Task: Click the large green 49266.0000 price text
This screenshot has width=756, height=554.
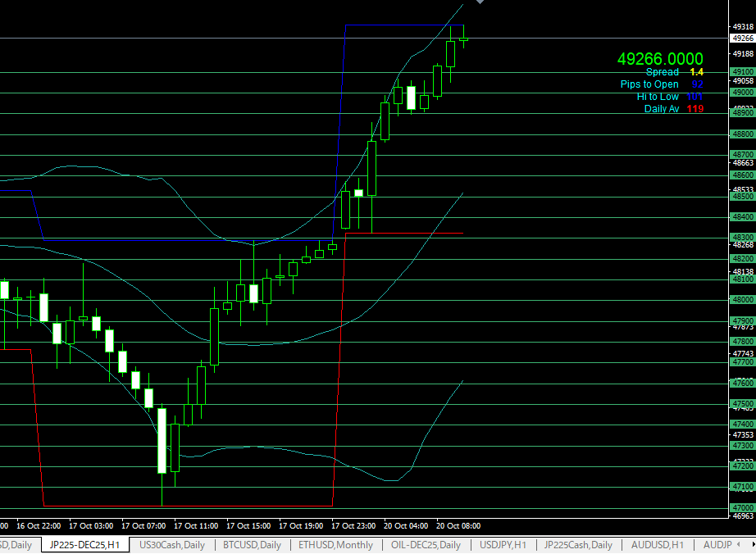Action: pyautogui.click(x=660, y=59)
